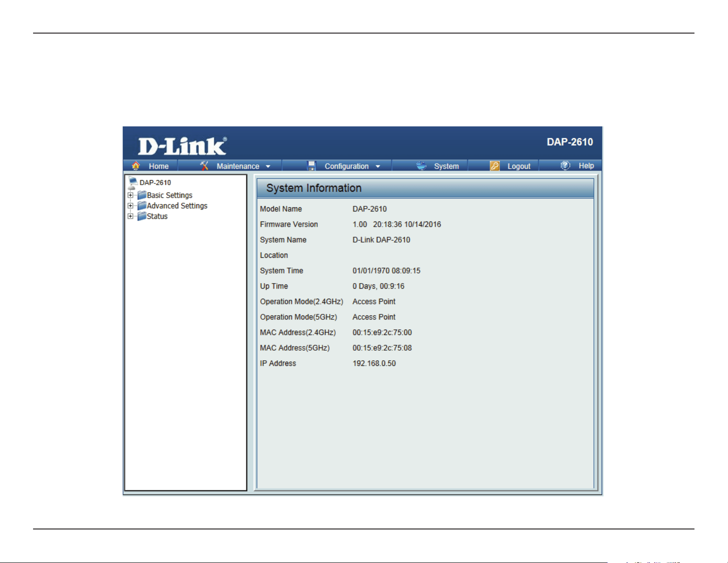Select the Basic Settings tree label
Viewport: 728px width, 563px height.
169,195
